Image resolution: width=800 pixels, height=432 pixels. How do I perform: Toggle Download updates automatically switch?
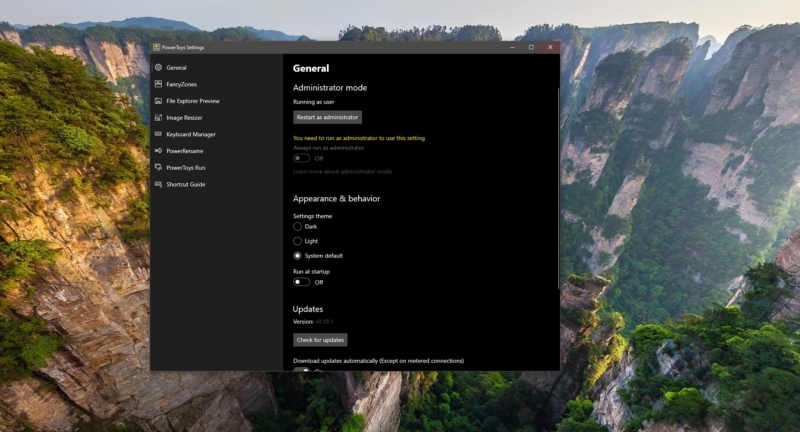[301, 369]
